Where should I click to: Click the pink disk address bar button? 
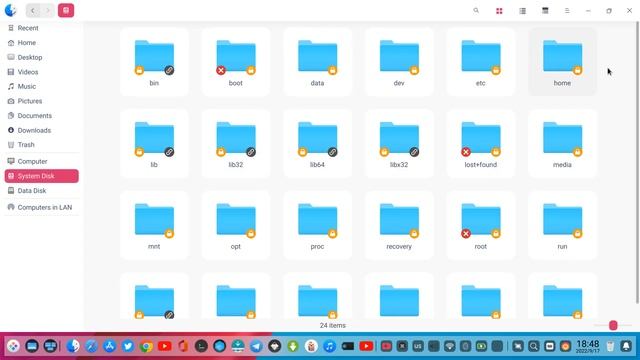pos(66,10)
